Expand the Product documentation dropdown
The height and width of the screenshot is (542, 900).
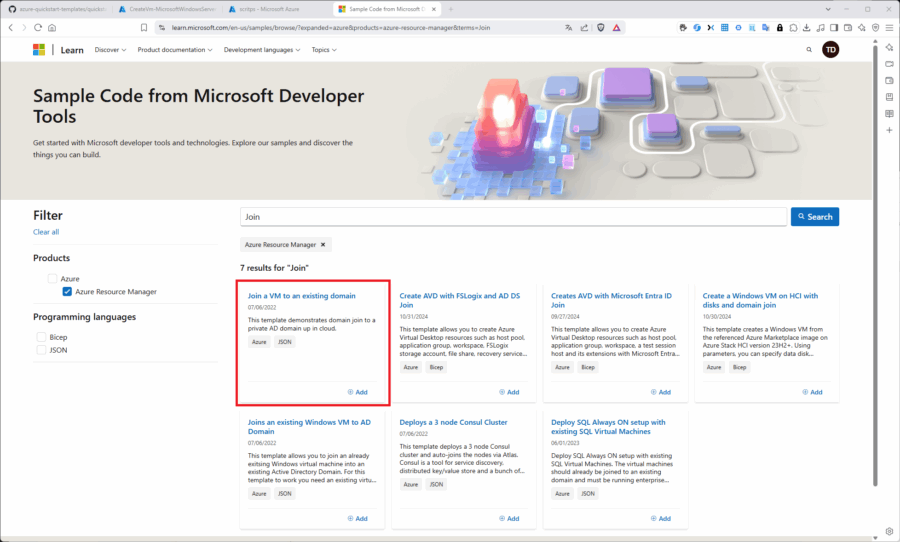175,50
